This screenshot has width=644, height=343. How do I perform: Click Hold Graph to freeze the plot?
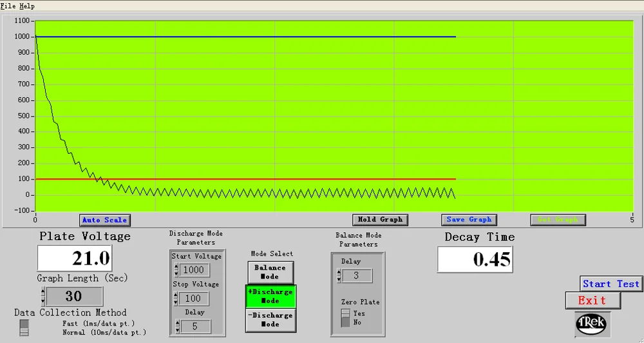[380, 219]
